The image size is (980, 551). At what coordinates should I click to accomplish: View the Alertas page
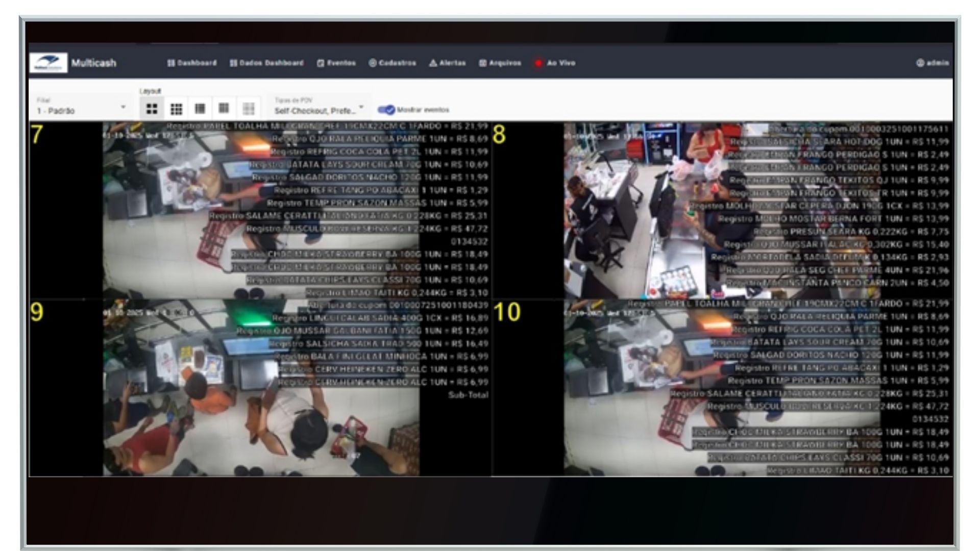pyautogui.click(x=448, y=63)
